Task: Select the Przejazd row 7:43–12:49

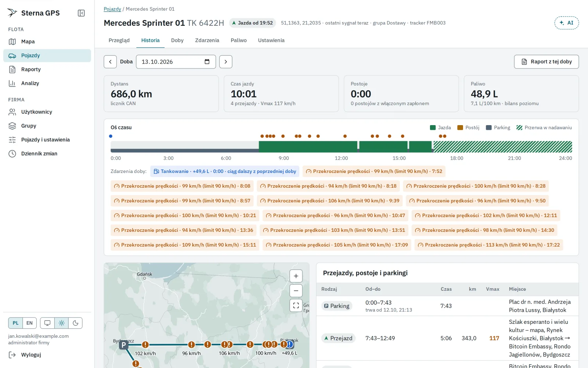Action: pos(447,338)
